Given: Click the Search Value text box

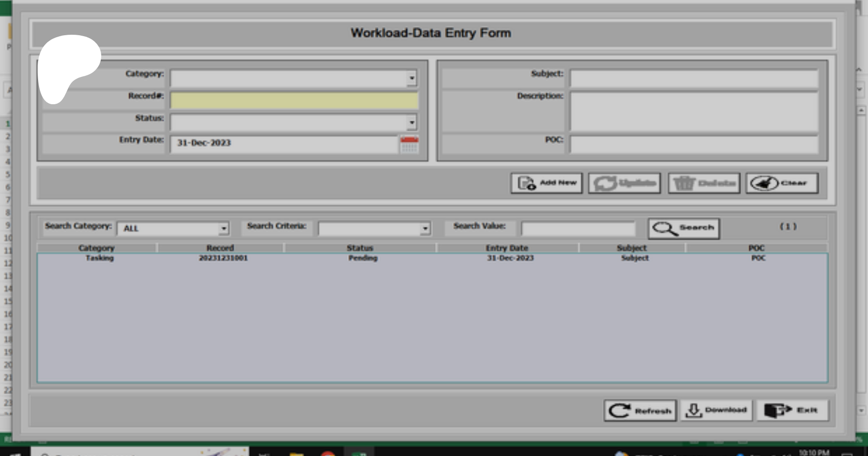Looking at the screenshot, I should (x=578, y=229).
